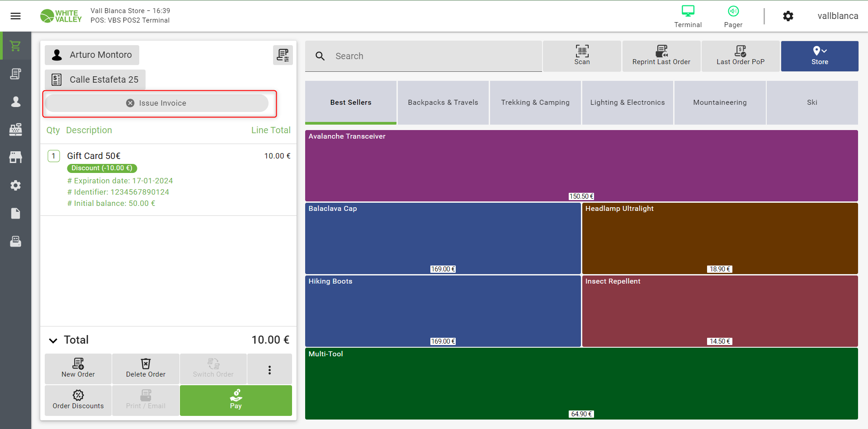Click the Delete Order button
Screen dimensions: 868x429
tap(146, 368)
